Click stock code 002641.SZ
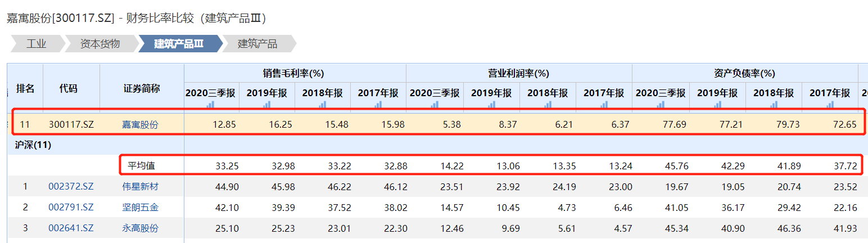The image size is (868, 243). pyautogui.click(x=71, y=228)
